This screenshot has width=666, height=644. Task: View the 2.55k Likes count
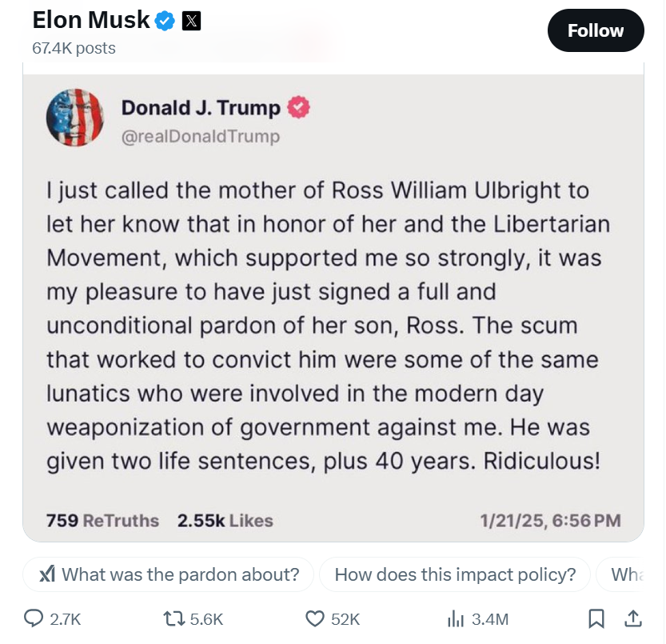pos(225,521)
